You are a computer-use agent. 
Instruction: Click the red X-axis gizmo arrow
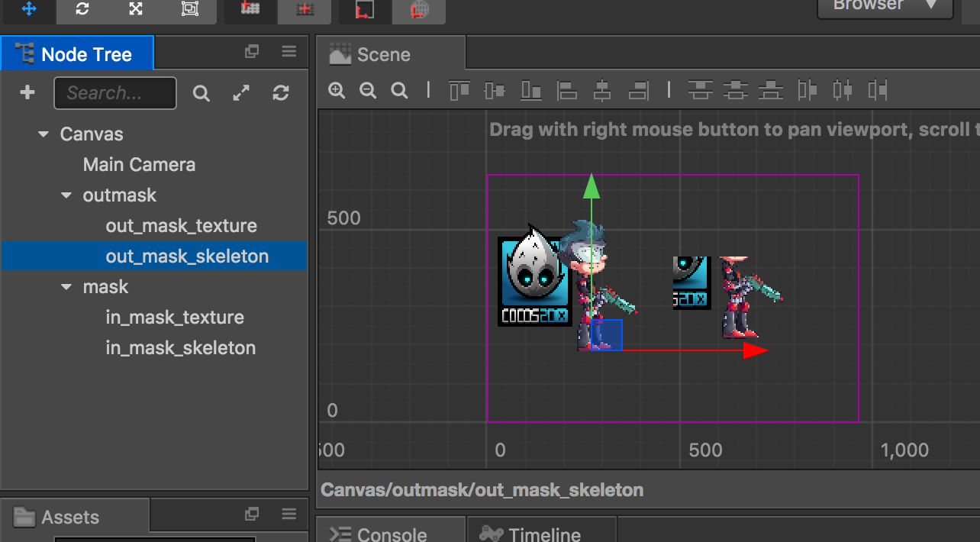(756, 350)
